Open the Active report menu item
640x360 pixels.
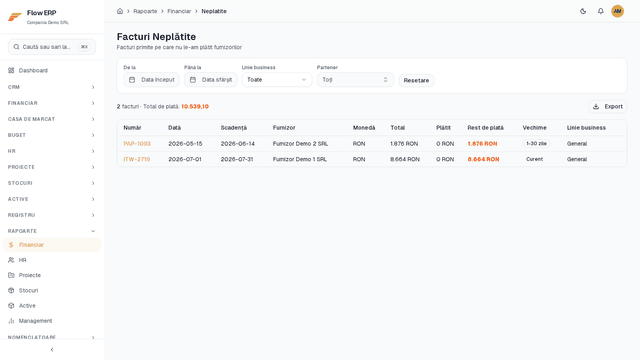click(x=52, y=306)
